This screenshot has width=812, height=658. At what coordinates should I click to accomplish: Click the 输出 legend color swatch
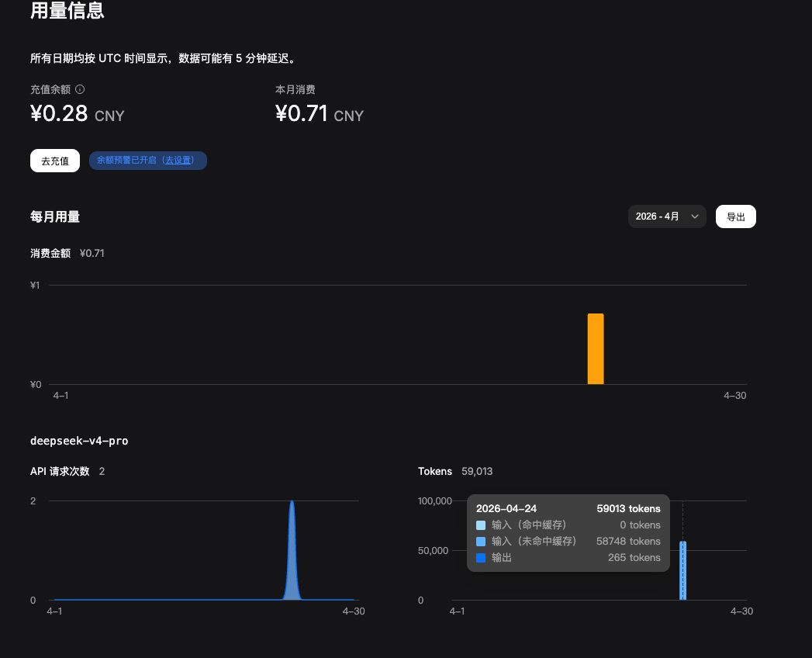(481, 558)
